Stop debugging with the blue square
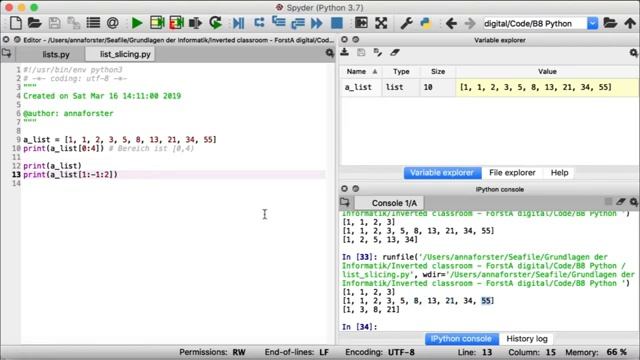The image size is (640, 360). [x=337, y=23]
